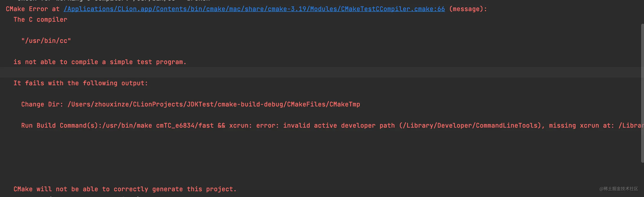Click the "Change Dir:" label
Viewport: 644px width, 197px height.
tap(42, 104)
